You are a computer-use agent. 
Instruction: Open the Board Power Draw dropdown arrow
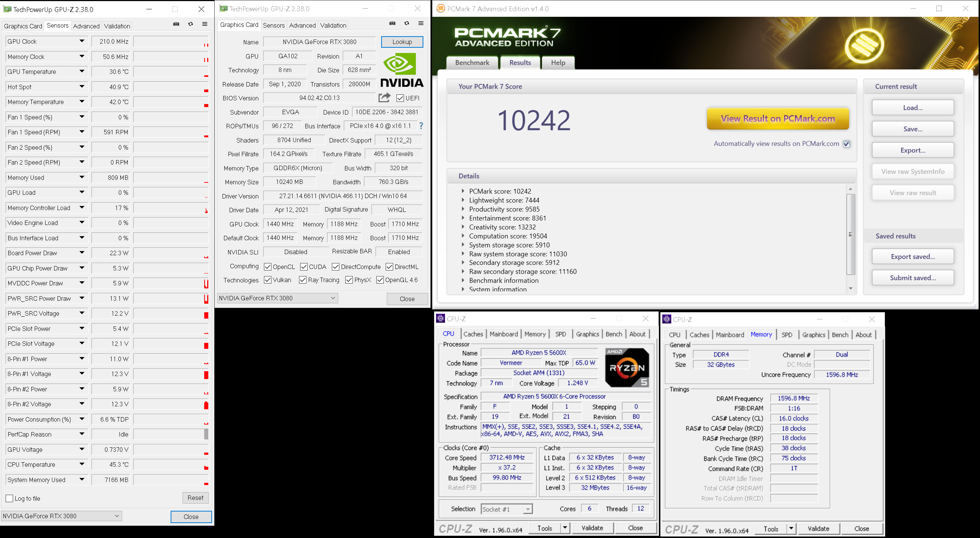click(82, 253)
